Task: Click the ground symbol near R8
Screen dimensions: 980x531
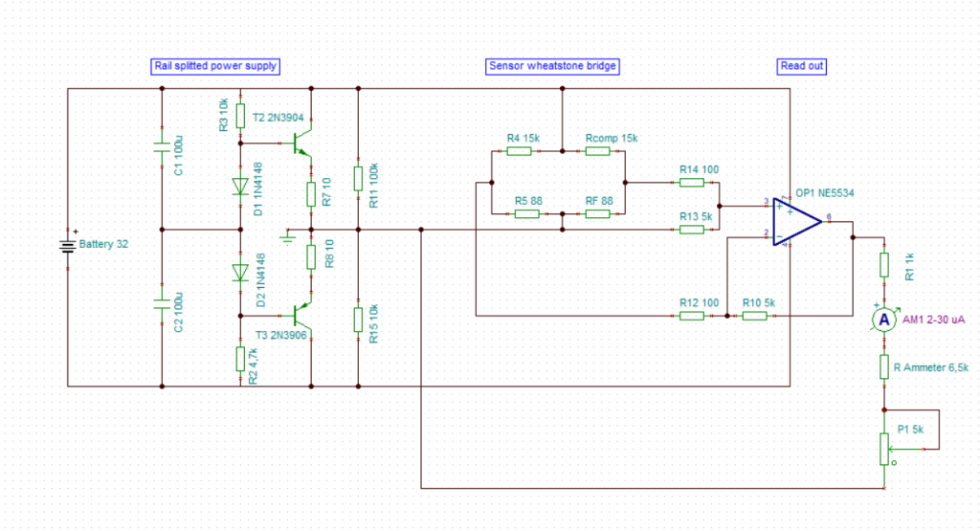Action: [x=286, y=234]
